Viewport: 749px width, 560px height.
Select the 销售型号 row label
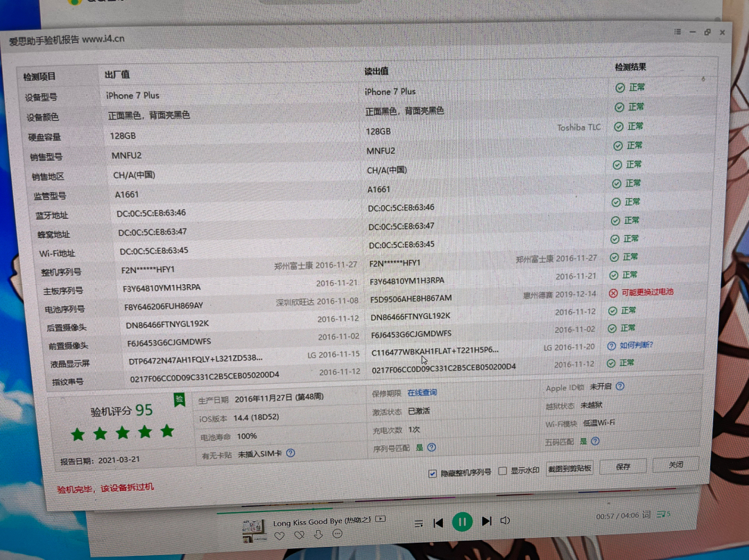[46, 157]
